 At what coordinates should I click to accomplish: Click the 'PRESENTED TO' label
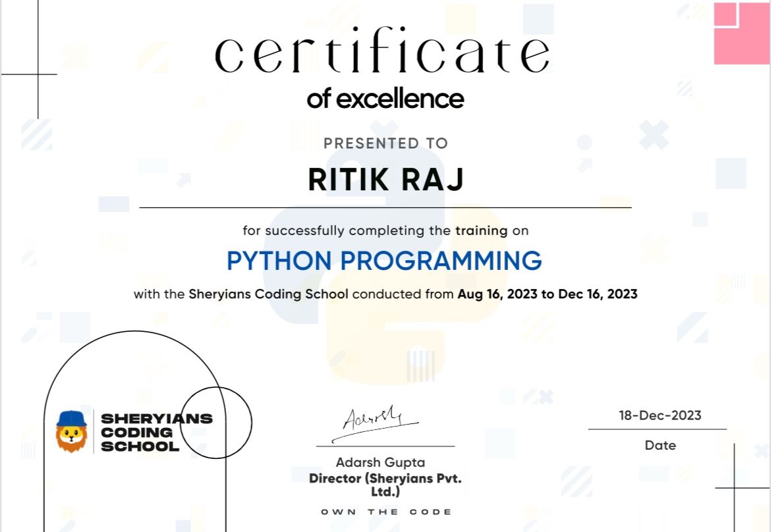point(385,144)
